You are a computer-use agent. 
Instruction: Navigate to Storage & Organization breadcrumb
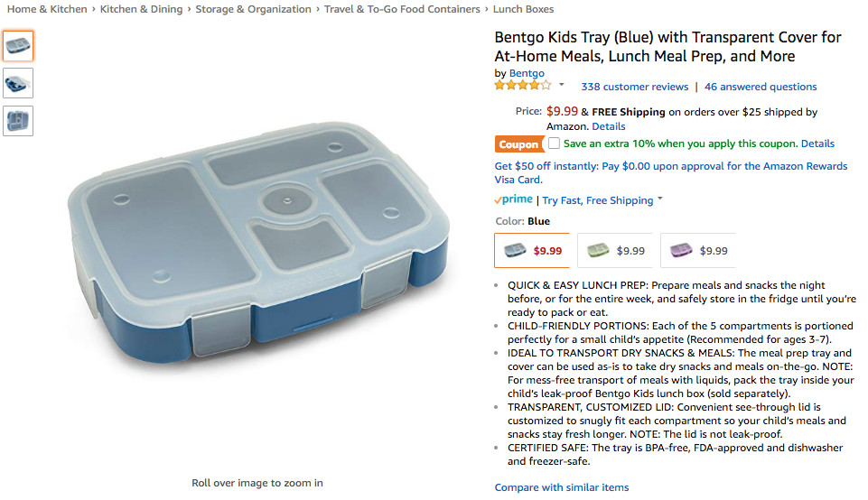point(253,9)
